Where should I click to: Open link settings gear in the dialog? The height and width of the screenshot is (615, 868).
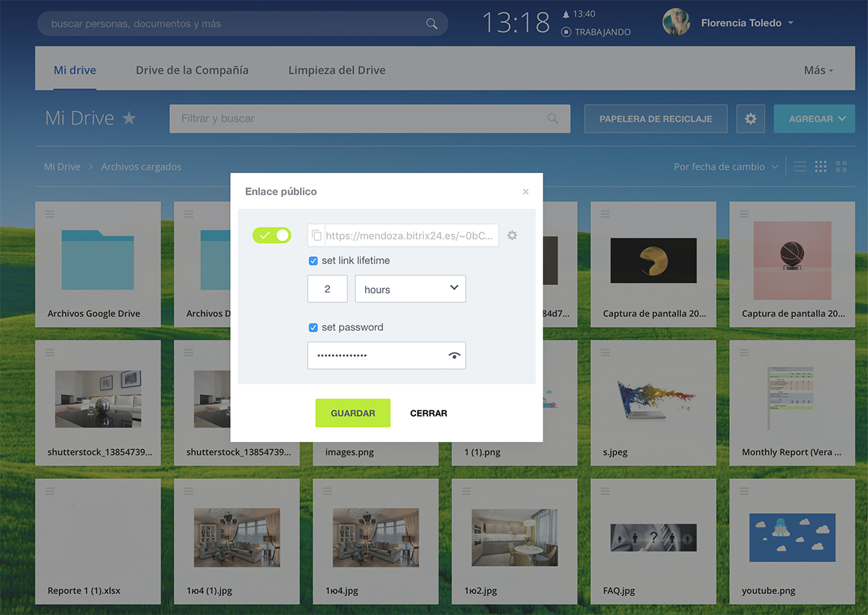click(x=512, y=235)
